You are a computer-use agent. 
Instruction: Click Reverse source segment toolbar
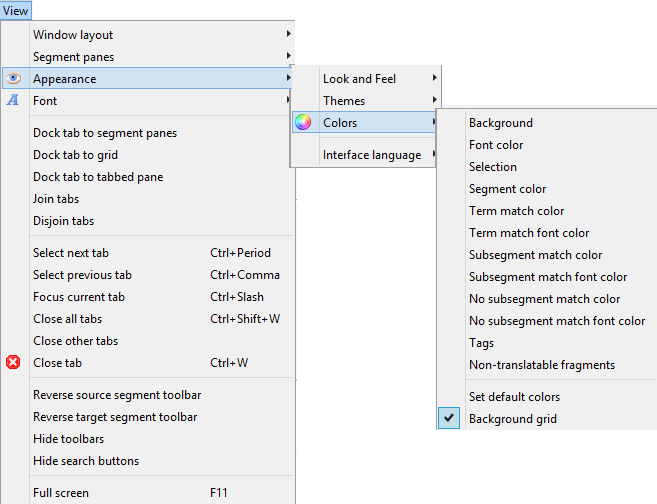click(x=116, y=395)
